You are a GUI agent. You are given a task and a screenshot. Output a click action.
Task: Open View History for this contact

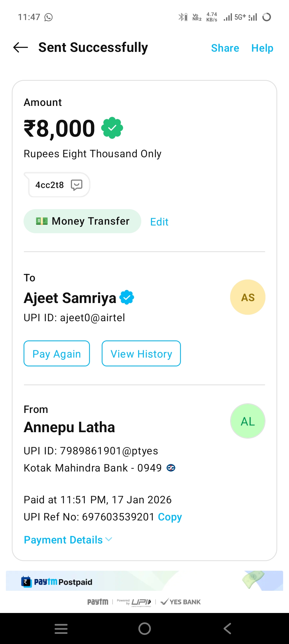(x=141, y=354)
